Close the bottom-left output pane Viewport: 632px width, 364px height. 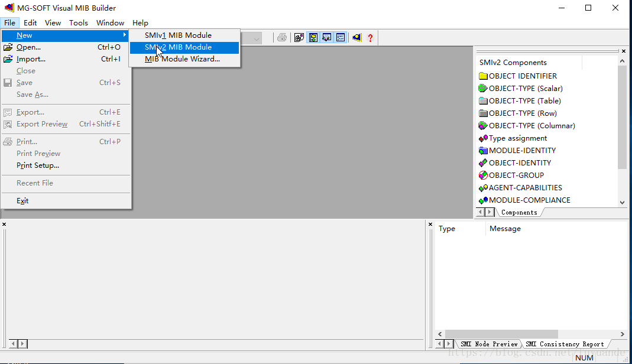4,225
